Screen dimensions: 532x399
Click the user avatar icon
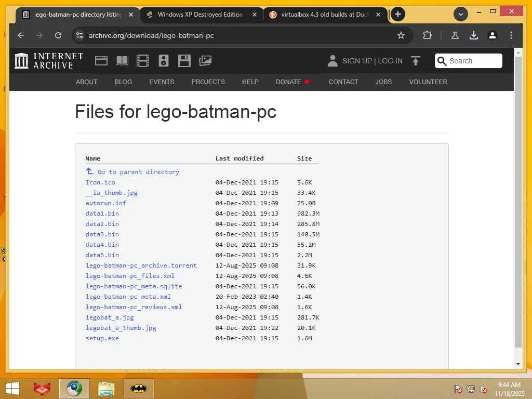[x=332, y=61]
